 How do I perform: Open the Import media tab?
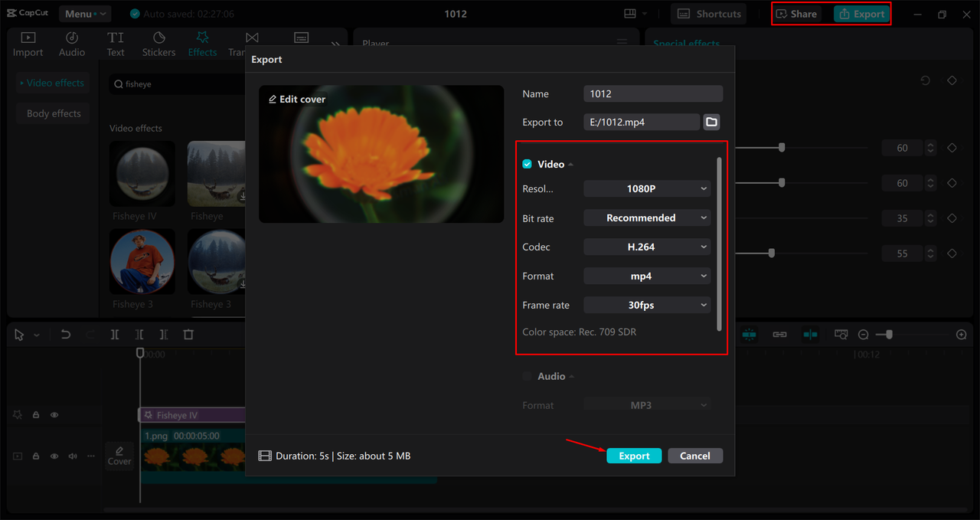[28, 44]
